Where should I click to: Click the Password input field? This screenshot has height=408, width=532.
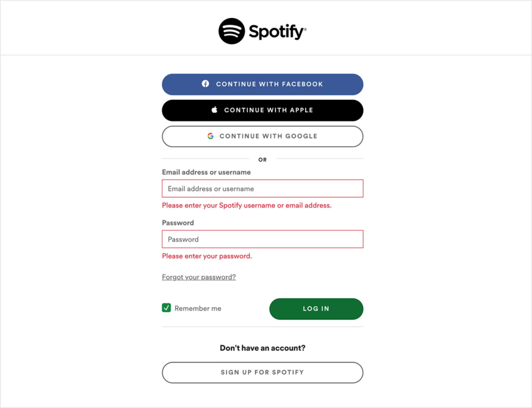coord(262,239)
